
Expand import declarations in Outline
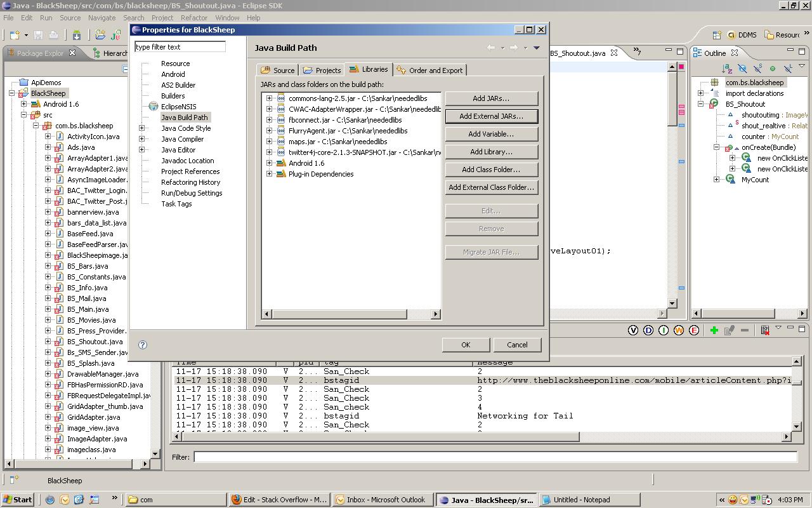coord(701,93)
